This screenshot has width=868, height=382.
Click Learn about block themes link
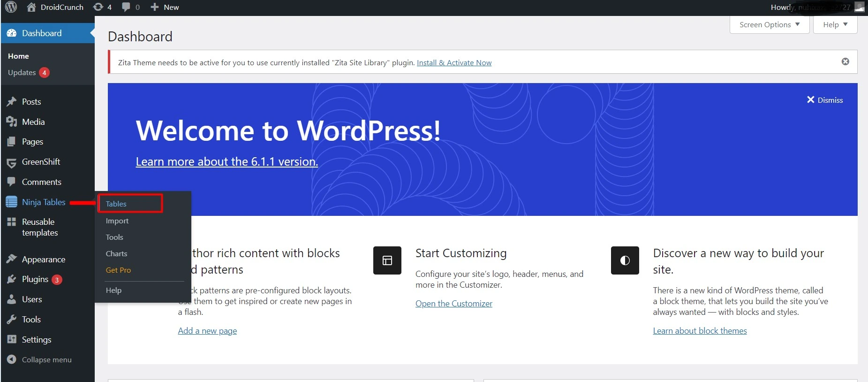pos(700,331)
